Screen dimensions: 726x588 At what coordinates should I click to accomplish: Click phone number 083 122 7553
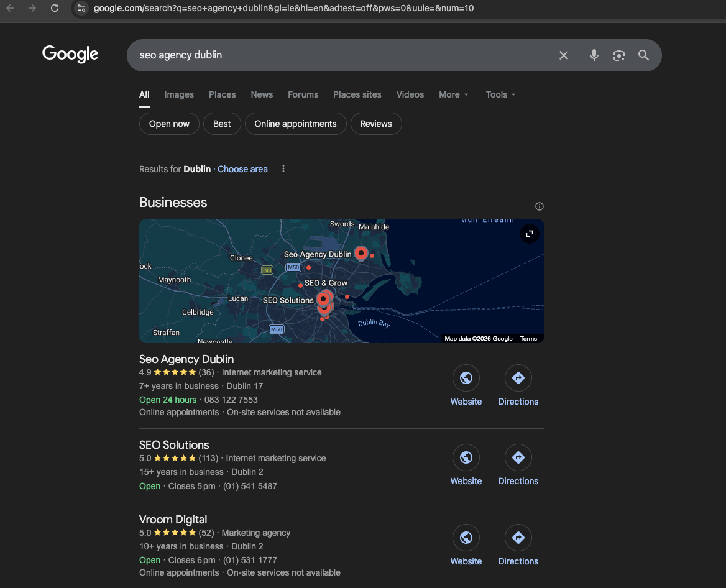tap(231, 400)
